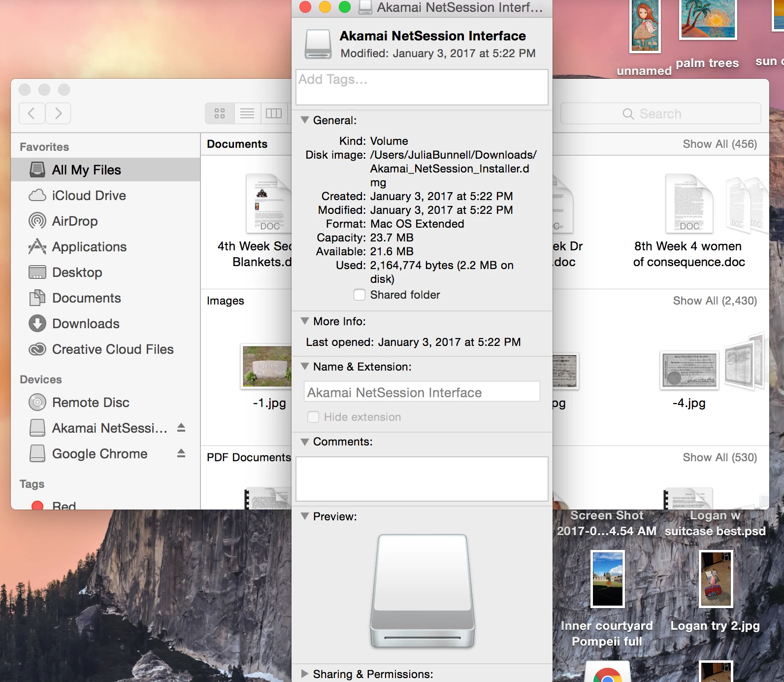
Task: Zoom the Info window with green button
Action: point(345,7)
